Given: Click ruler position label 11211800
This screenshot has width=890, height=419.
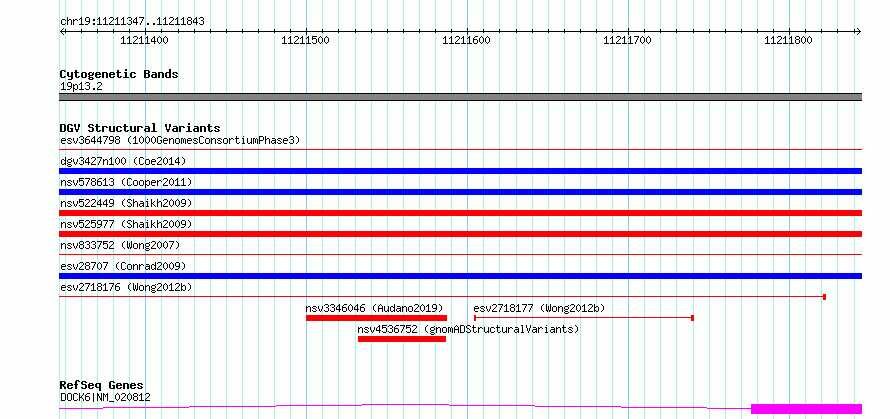Looking at the screenshot, I should tap(788, 40).
